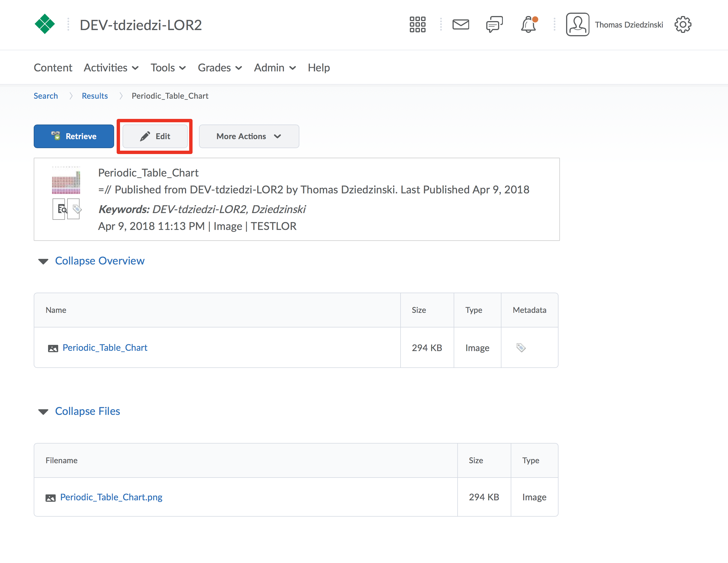Go to Search breadcrumb link
Screen dimensions: 728x563
(x=46, y=96)
